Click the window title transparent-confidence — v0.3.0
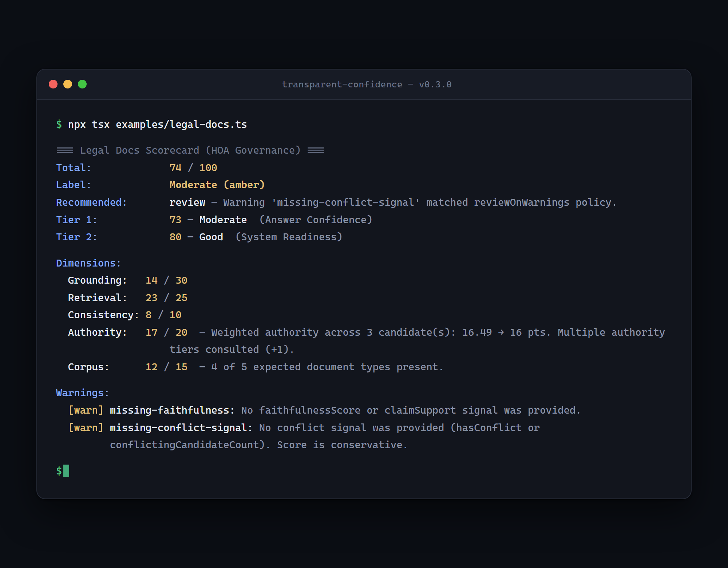This screenshot has height=568, width=728. point(367,84)
